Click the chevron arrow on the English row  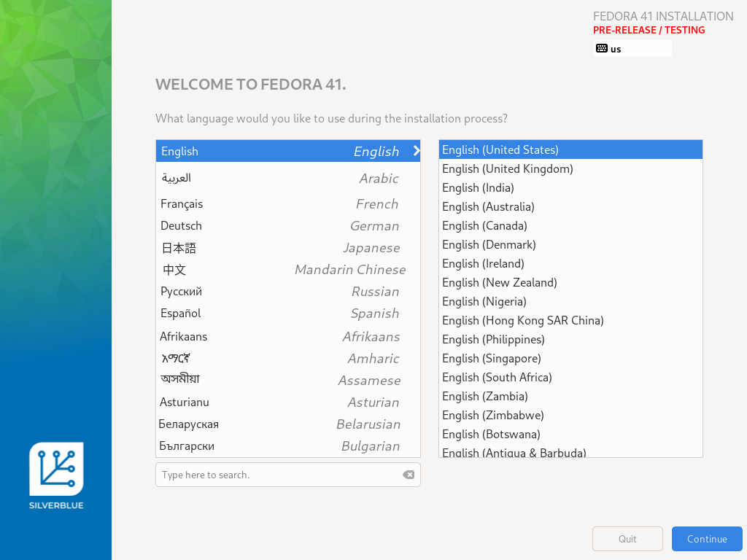(417, 151)
